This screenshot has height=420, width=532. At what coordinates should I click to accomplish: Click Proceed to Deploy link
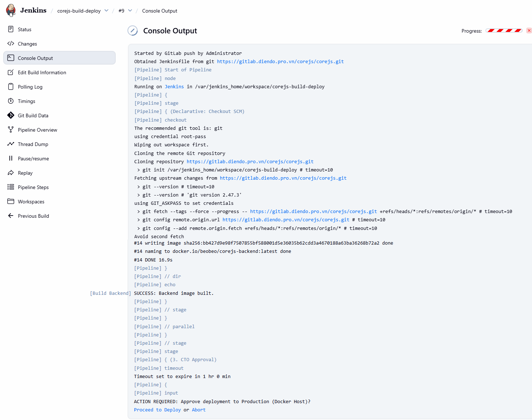point(157,410)
